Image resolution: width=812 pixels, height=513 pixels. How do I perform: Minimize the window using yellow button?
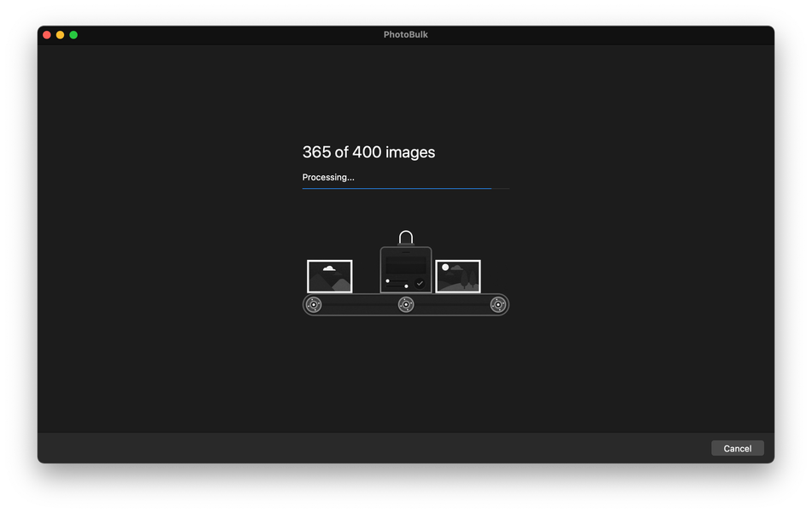coord(60,35)
